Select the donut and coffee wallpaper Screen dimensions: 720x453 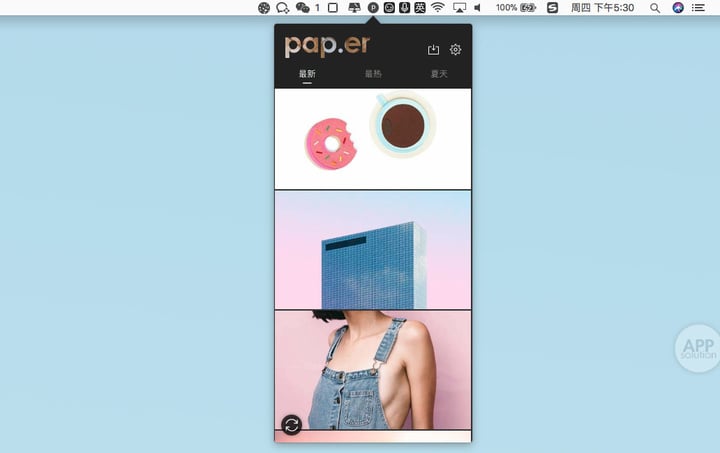click(x=373, y=139)
